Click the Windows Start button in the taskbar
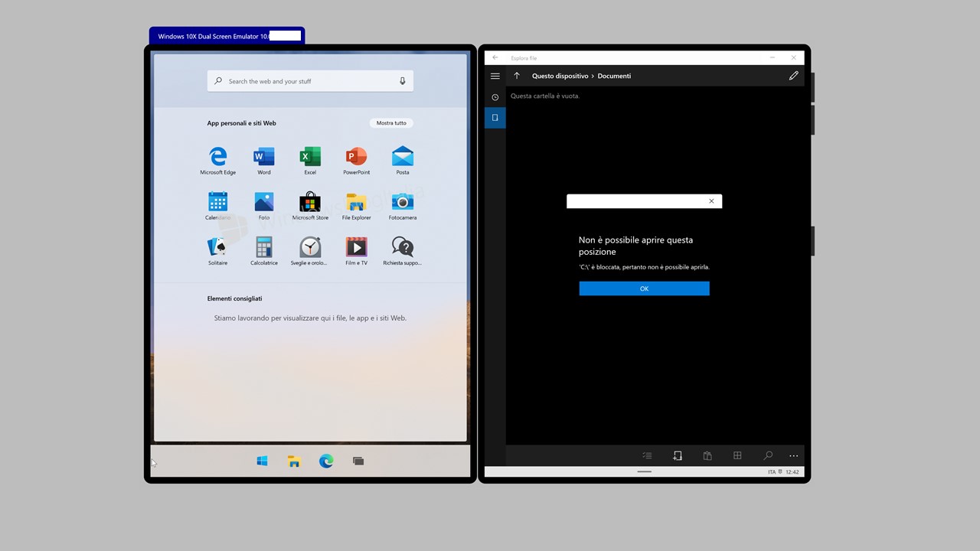This screenshot has height=551, width=980. 262,461
